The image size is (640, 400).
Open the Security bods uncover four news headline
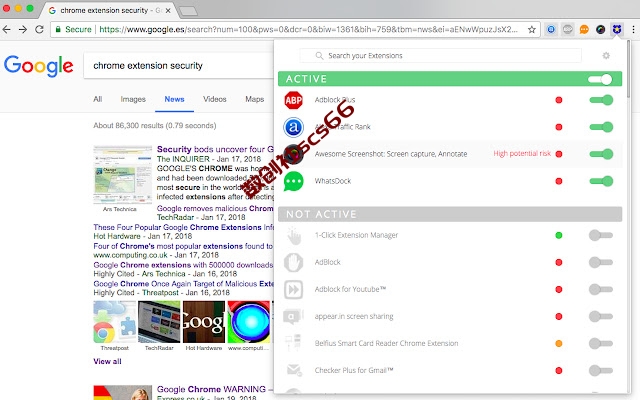[x=215, y=149]
